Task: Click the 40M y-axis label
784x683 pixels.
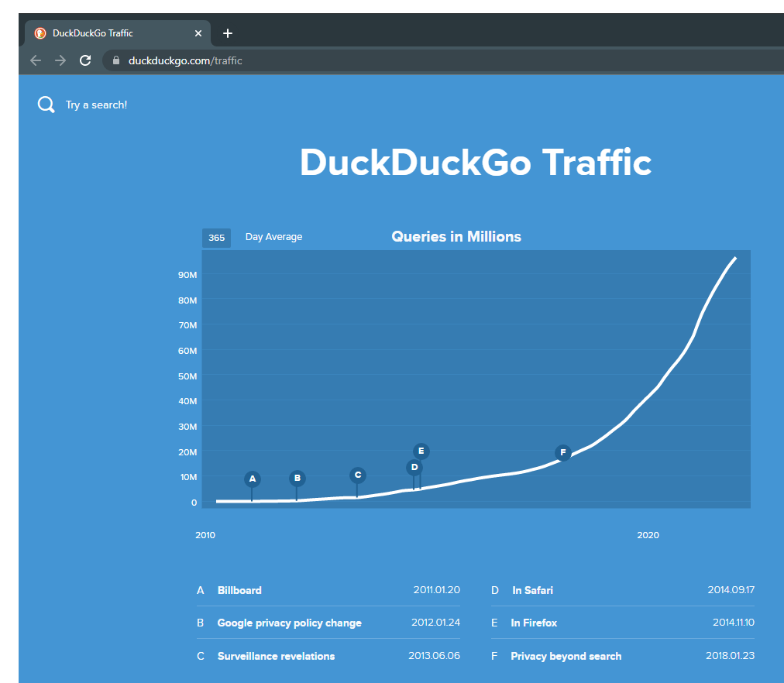Action: [x=187, y=401]
